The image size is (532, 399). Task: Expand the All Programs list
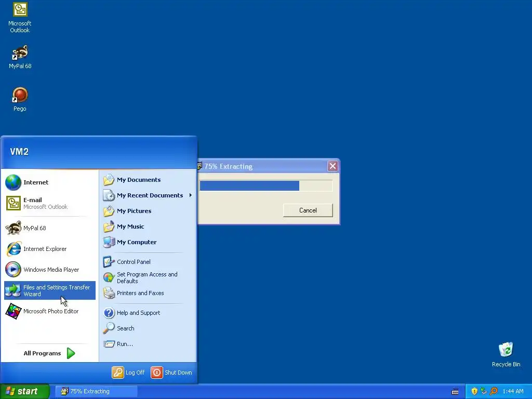[50, 353]
